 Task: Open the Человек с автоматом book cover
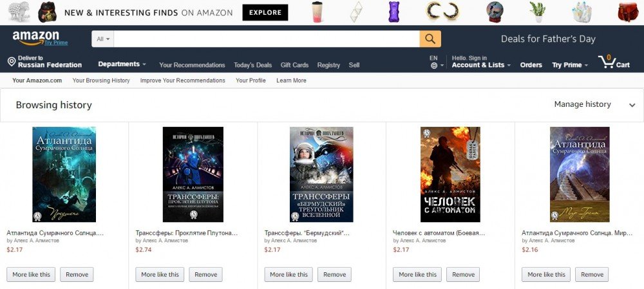450,174
